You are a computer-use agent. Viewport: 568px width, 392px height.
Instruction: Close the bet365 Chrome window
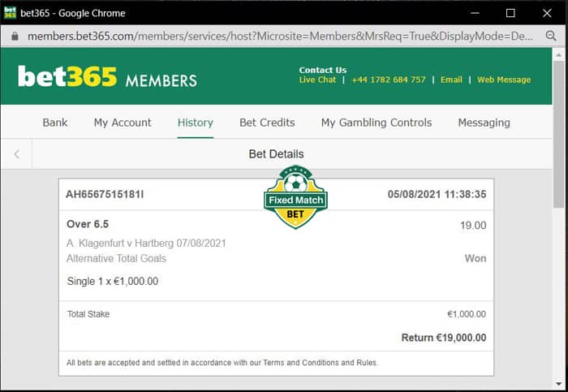(x=547, y=13)
